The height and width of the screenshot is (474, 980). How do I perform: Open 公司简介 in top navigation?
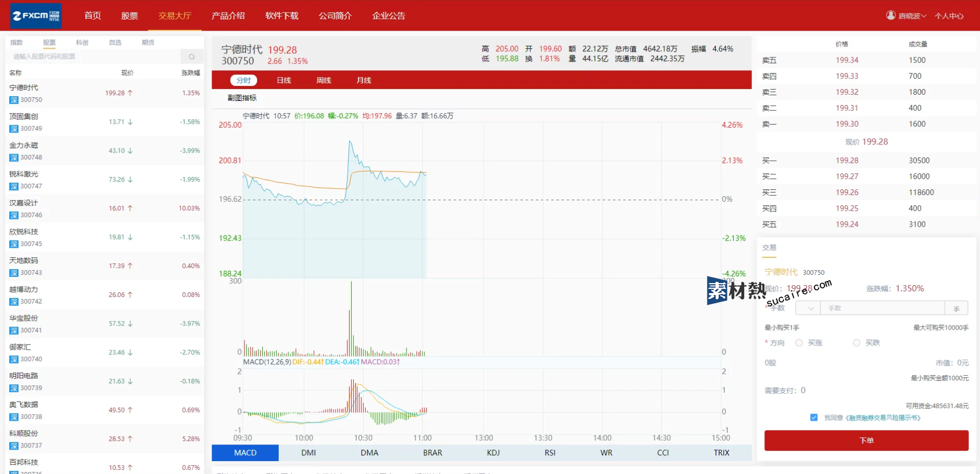(335, 16)
